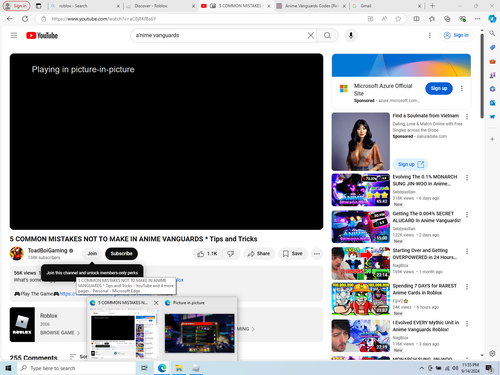This screenshot has height=375, width=500.
Task: Favorite this page with star icon
Action: coord(398,19)
